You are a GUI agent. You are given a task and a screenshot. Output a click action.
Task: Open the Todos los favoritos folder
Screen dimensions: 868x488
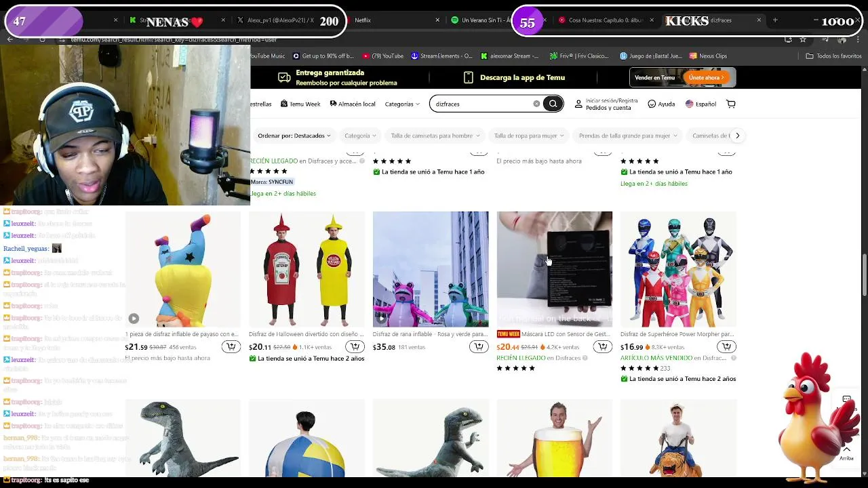coord(833,56)
